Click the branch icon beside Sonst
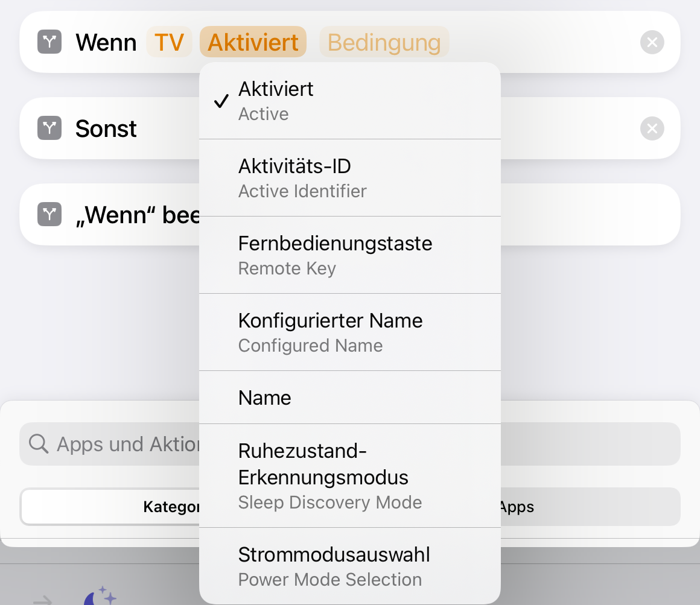 click(49, 128)
